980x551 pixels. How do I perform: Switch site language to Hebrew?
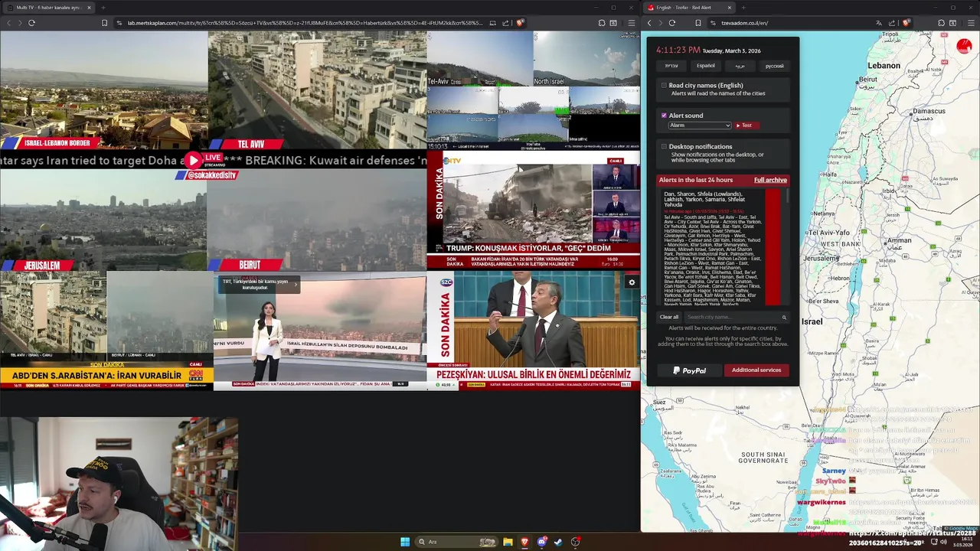671,66
